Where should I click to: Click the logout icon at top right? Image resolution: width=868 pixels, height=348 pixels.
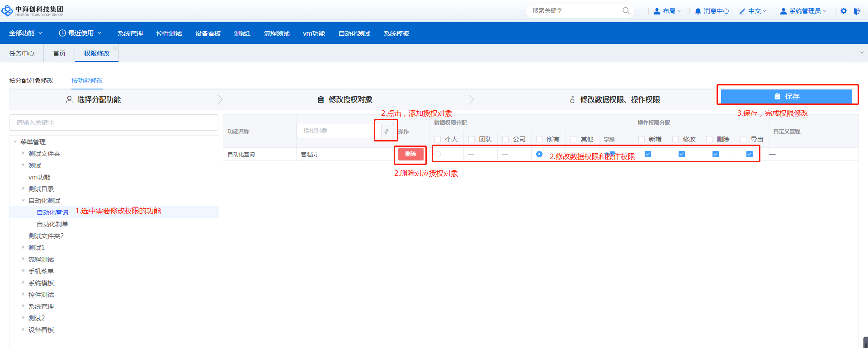pyautogui.click(x=857, y=11)
